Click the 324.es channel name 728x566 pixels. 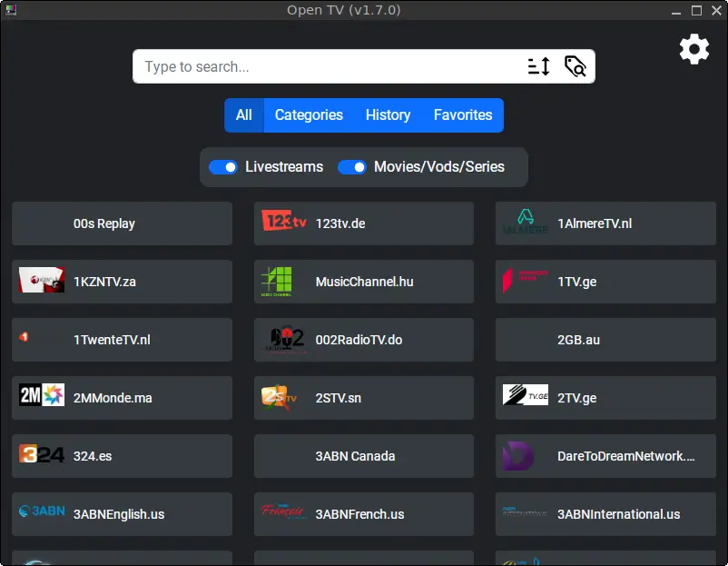click(x=93, y=456)
